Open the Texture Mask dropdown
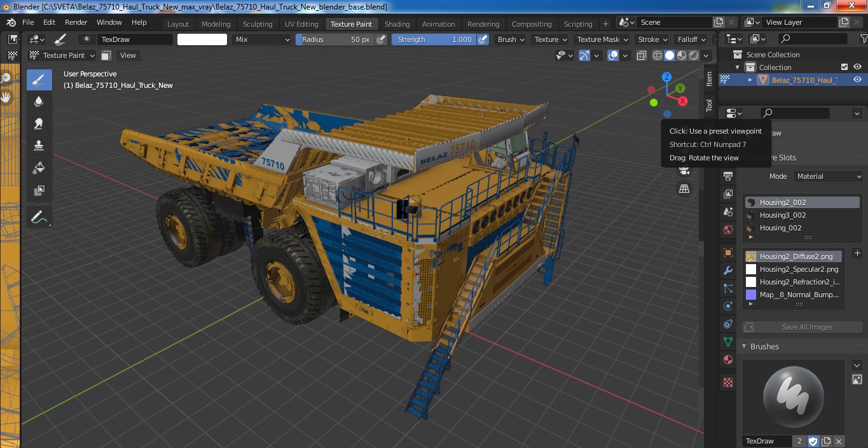The width and height of the screenshot is (868, 448). pos(602,39)
